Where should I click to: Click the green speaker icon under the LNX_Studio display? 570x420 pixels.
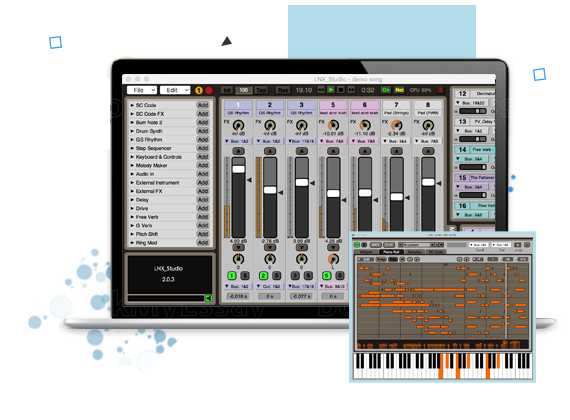209,298
